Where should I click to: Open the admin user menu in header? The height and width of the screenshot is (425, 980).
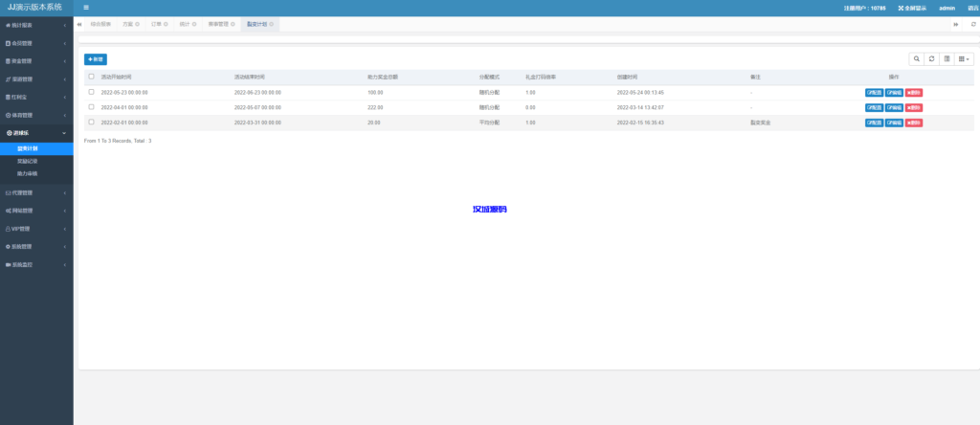[x=947, y=8]
